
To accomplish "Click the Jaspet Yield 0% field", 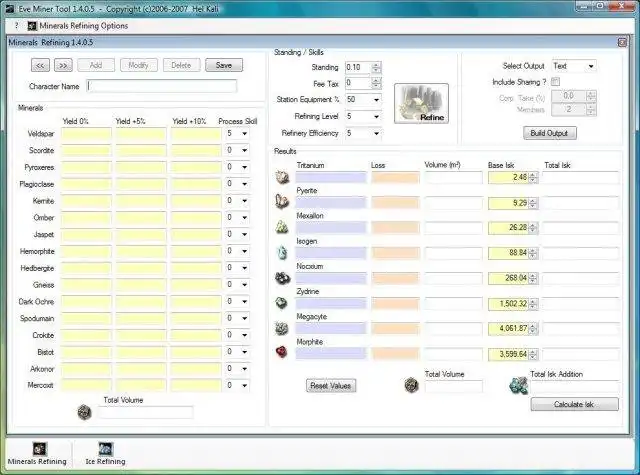I will tap(86, 234).
